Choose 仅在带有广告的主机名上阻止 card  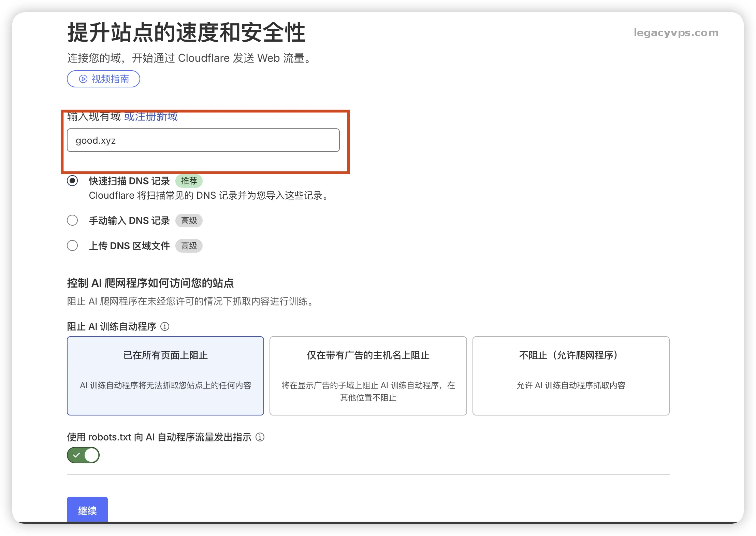point(368,376)
